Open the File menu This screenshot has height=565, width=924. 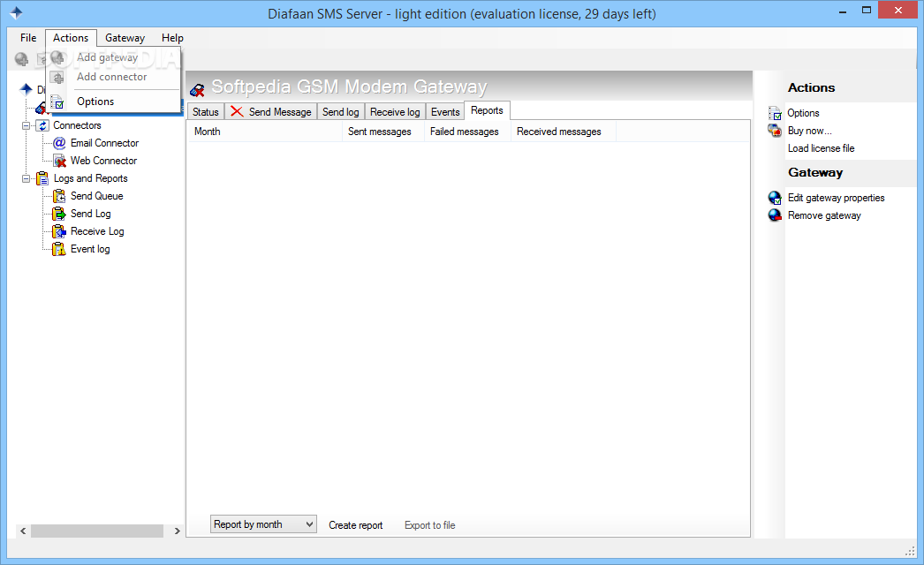pyautogui.click(x=27, y=38)
